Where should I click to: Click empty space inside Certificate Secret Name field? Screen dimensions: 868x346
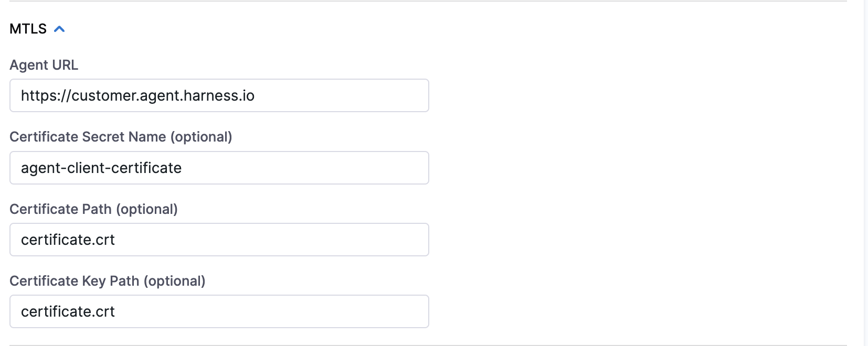pos(315,168)
